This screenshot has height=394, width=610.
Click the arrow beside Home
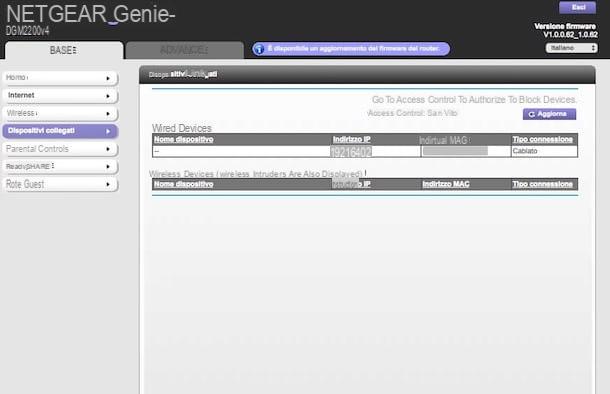(108, 79)
